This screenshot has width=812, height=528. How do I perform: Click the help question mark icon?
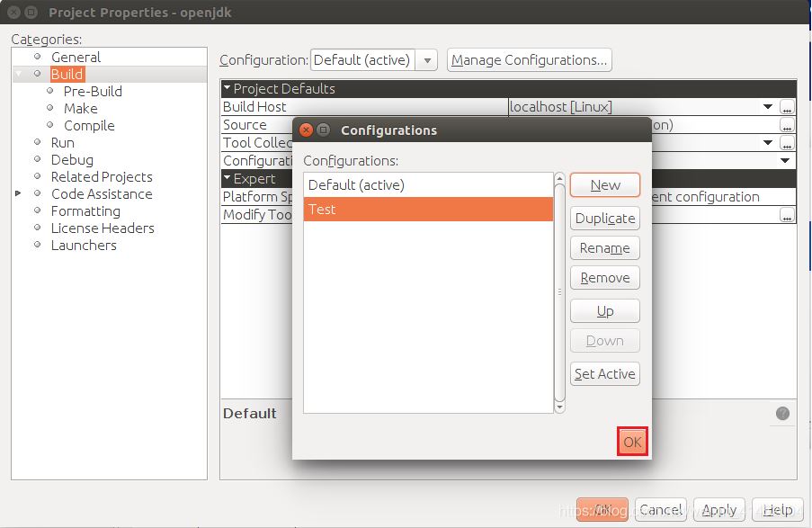click(x=782, y=414)
